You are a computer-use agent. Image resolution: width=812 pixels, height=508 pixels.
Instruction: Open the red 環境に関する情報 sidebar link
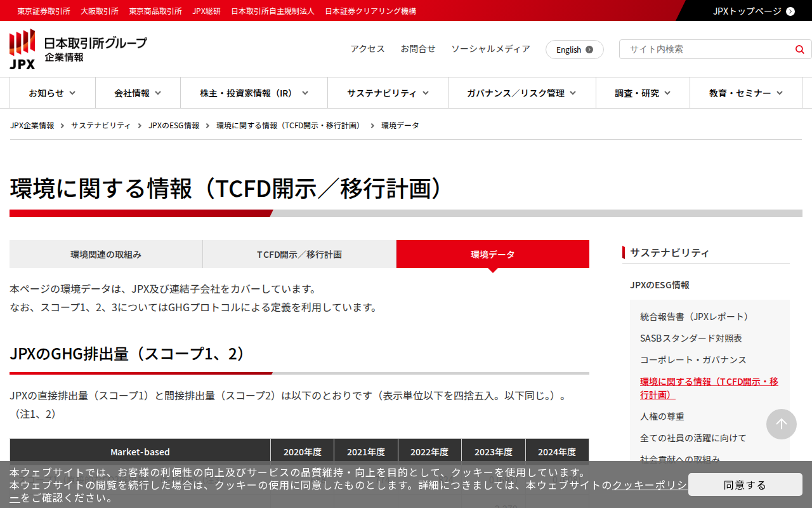point(709,388)
